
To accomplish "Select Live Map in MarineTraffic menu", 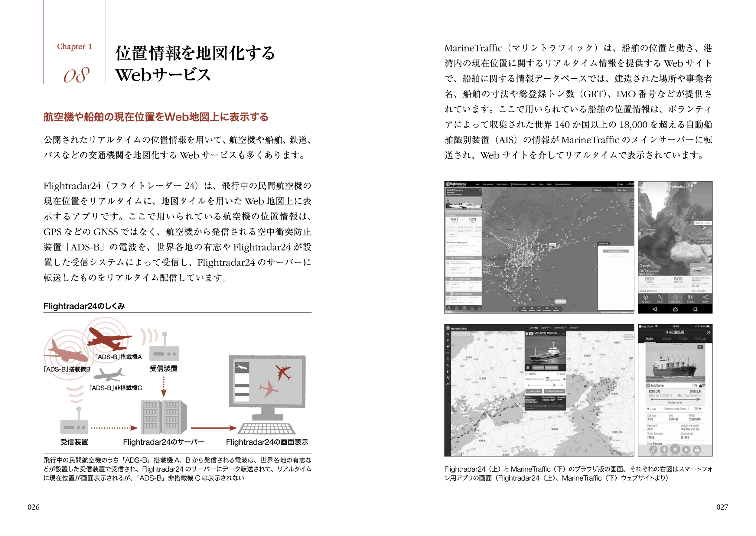I will (534, 328).
